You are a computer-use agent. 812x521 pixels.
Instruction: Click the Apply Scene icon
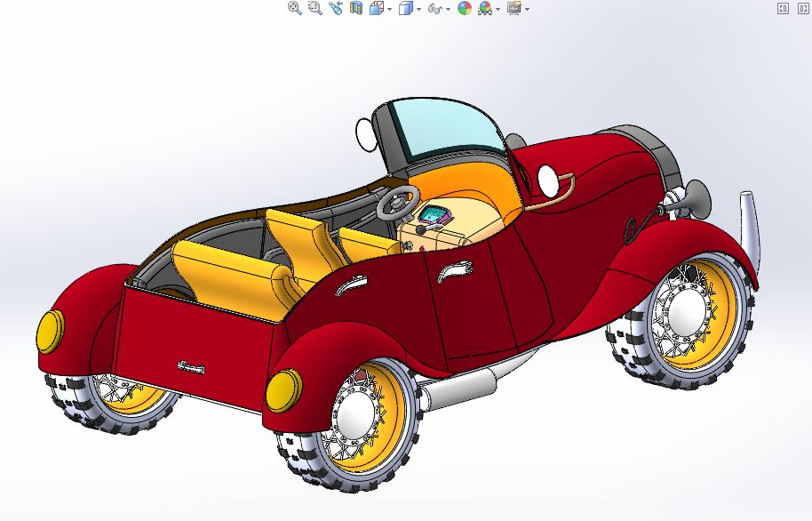485,8
